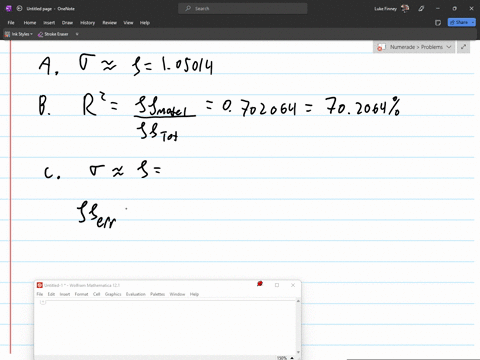Screen dimensions: 480x360
Task: Open Mathematica's File menu
Action: tap(40, 294)
